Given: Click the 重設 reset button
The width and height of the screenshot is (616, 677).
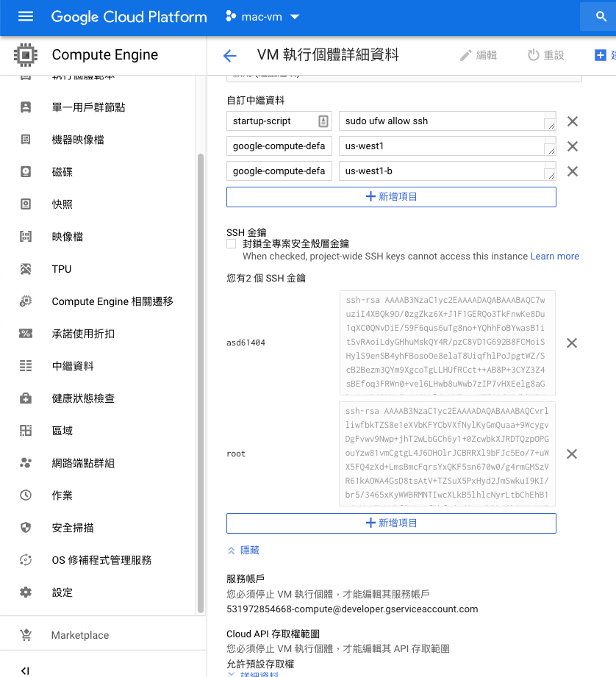Looking at the screenshot, I should click(x=545, y=55).
